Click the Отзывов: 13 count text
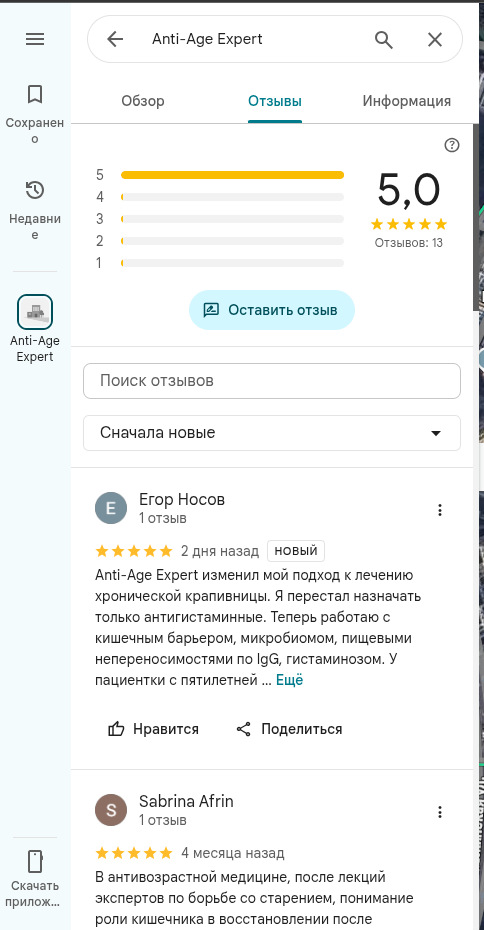 tap(409, 243)
